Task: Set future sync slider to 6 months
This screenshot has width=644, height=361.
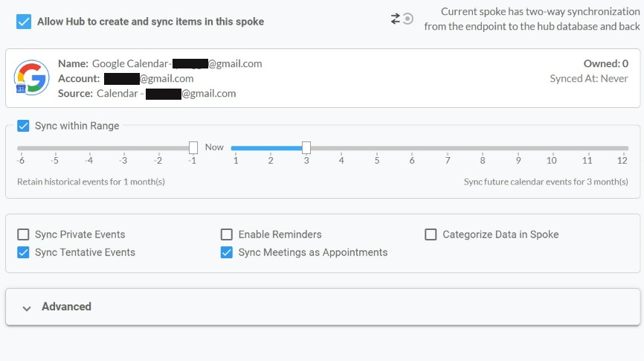Action: click(412, 148)
